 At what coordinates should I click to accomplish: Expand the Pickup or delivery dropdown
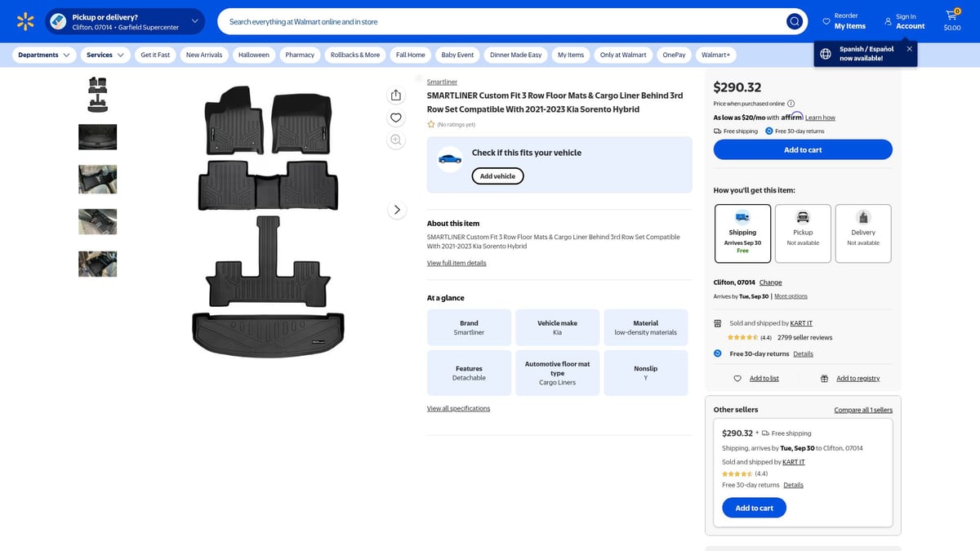click(125, 21)
